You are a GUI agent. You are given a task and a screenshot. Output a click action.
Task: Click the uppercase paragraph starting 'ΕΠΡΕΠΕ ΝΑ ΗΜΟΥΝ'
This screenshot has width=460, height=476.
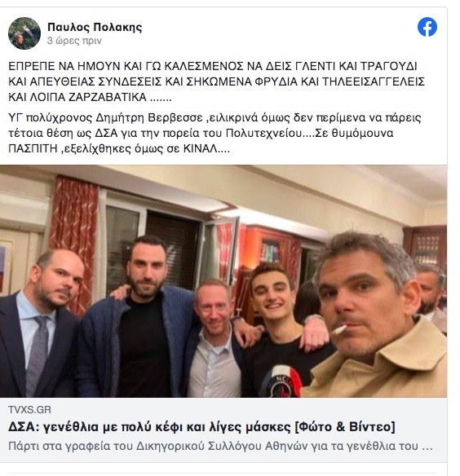(x=216, y=82)
